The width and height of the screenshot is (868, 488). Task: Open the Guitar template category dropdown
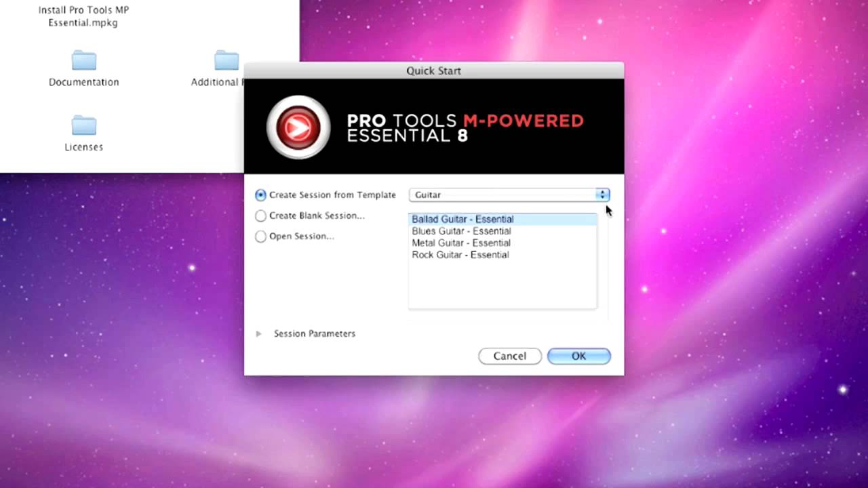[x=509, y=195]
